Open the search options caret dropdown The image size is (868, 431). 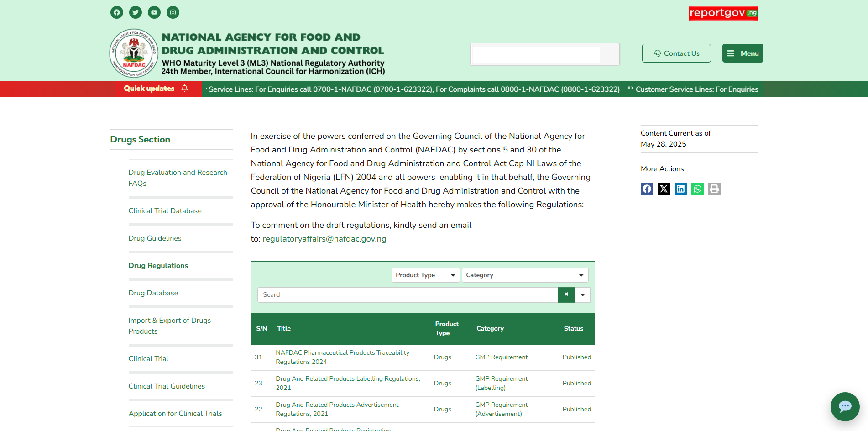(x=583, y=295)
